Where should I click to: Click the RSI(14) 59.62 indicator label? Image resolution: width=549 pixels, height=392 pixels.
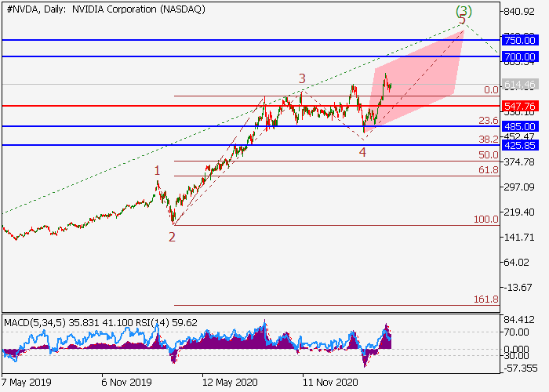point(165,323)
